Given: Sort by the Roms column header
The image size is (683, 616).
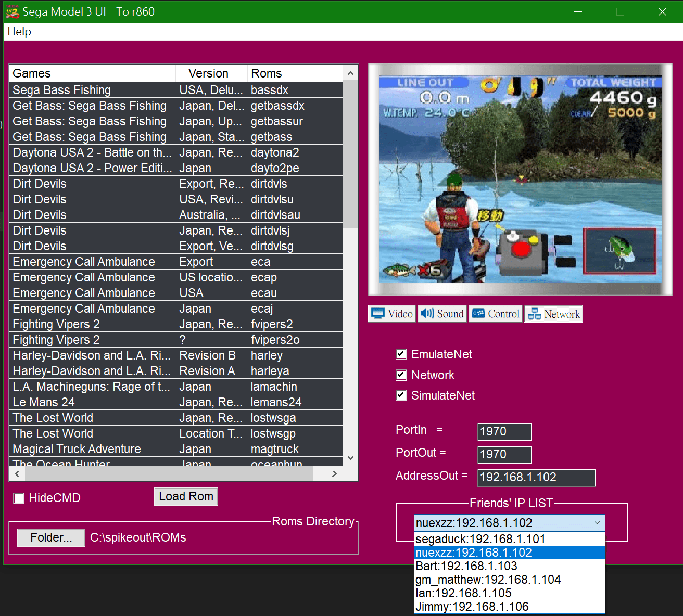Looking at the screenshot, I should (x=295, y=73).
